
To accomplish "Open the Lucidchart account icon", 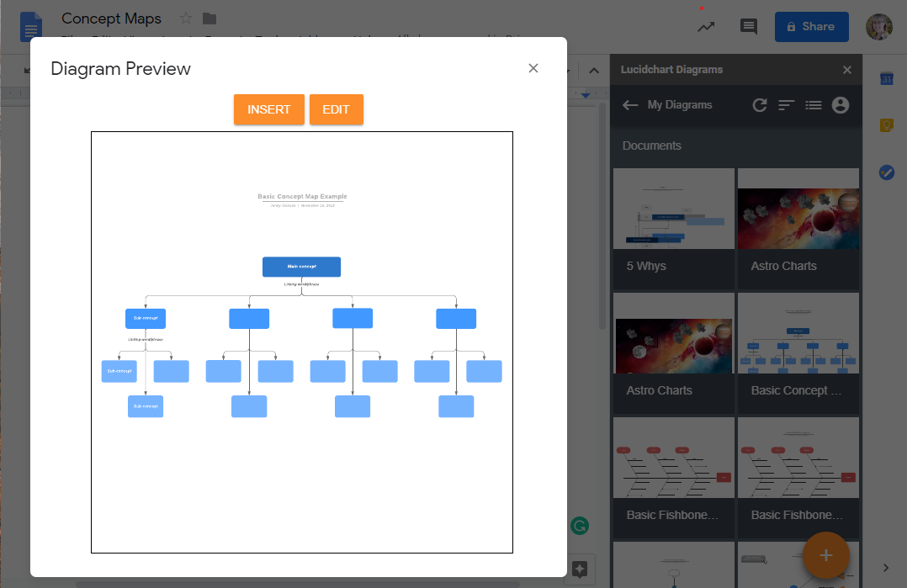I will [x=841, y=105].
